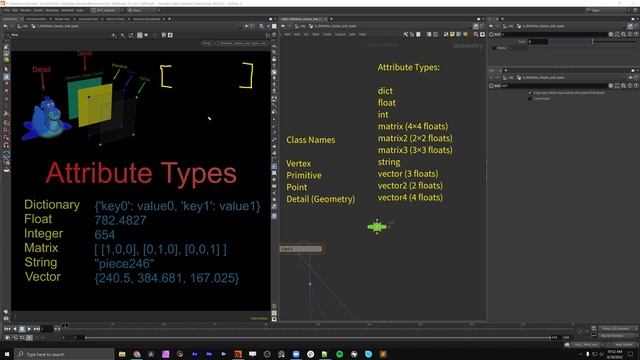640x360 pixels.
Task: Click the playbar frame range slider
Action: [318, 338]
